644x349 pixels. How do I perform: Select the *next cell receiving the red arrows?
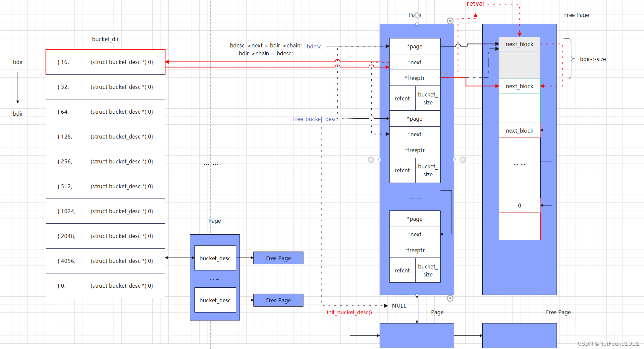point(415,62)
